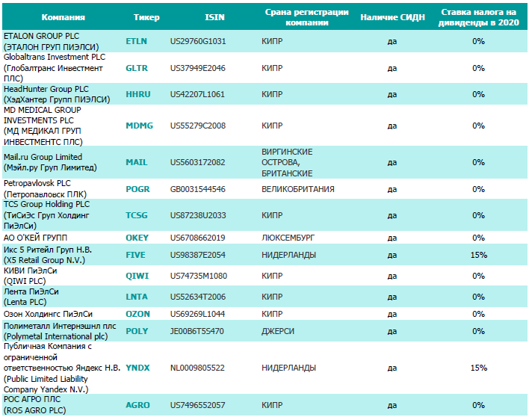
Task: Select ISIN US37949E2046
Action: pos(197,68)
